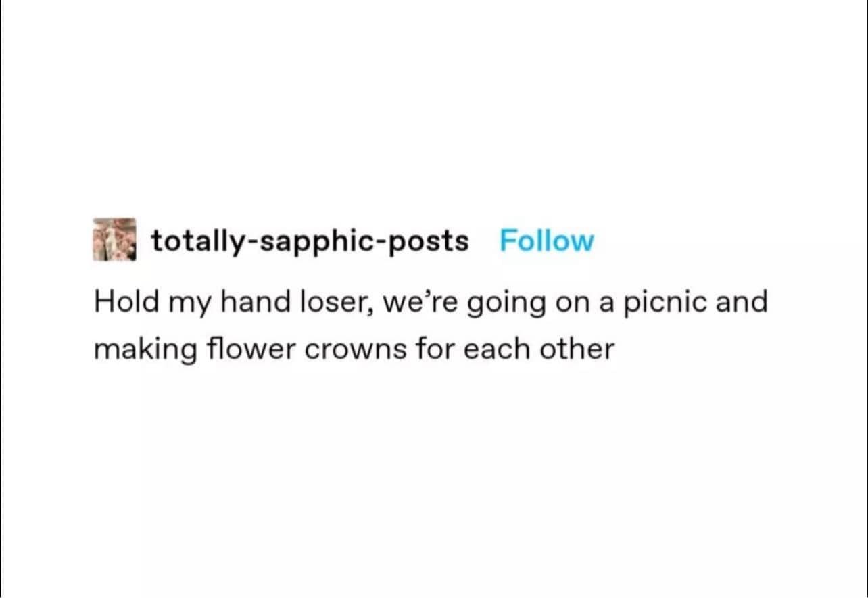Click the word "Hold" in the post

(x=120, y=301)
